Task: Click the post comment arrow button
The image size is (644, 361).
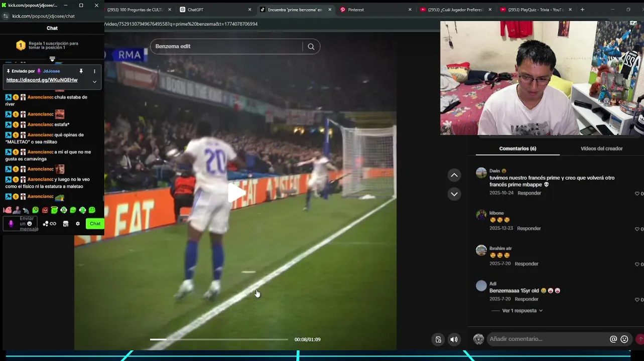Action: coord(639,339)
